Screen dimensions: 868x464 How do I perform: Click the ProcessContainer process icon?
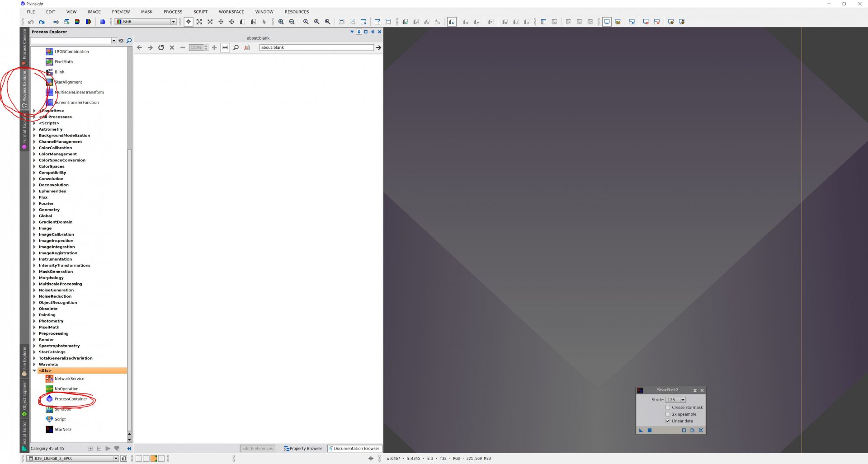(x=50, y=399)
